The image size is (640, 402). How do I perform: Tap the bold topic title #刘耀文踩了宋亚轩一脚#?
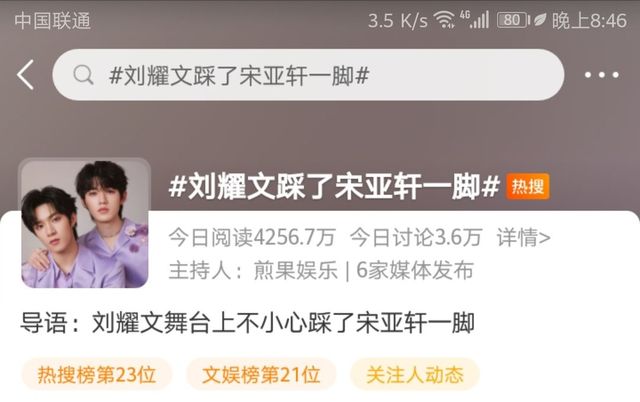tap(334, 187)
